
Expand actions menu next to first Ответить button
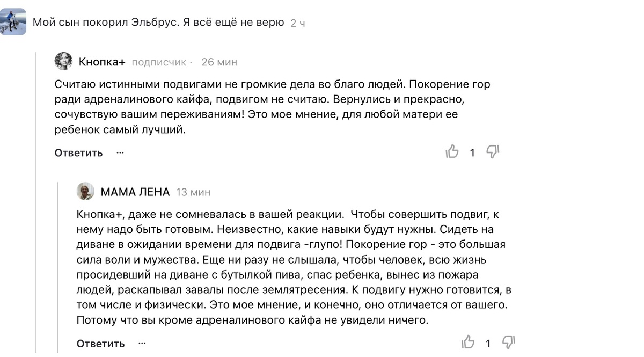[x=120, y=153]
